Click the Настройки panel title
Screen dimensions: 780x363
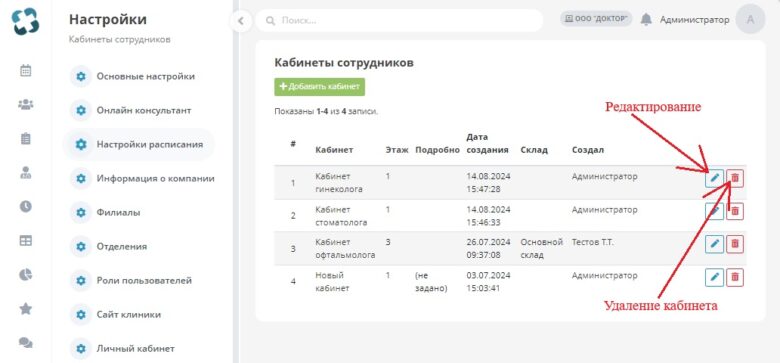coord(108,19)
